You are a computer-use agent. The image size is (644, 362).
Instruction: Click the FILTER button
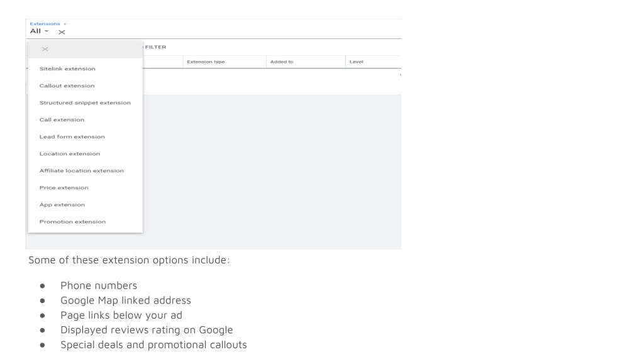click(155, 47)
